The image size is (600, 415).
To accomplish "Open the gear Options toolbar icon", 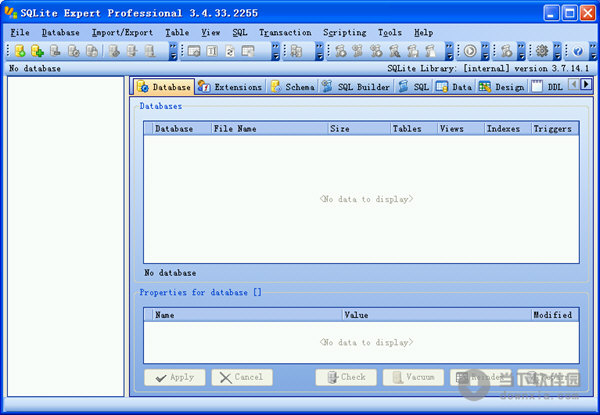I will tap(542, 51).
